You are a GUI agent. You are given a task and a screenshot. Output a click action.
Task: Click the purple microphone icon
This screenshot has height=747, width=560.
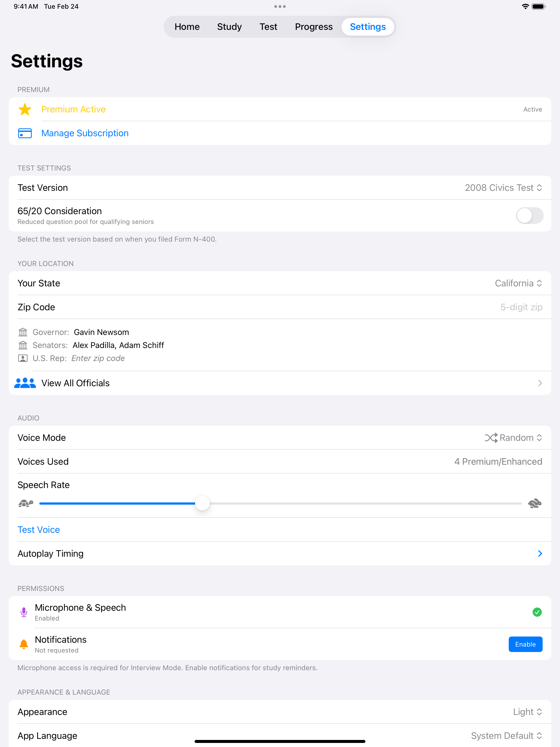tap(24, 612)
